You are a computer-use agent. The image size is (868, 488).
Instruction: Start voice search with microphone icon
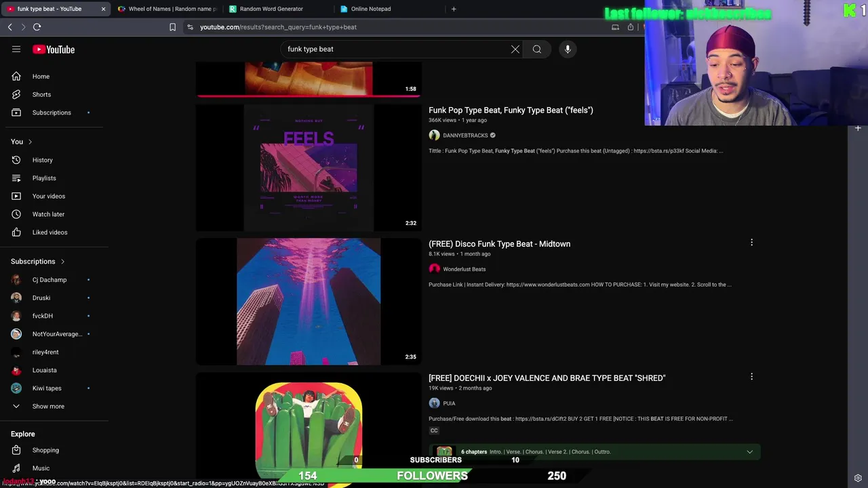click(x=568, y=49)
